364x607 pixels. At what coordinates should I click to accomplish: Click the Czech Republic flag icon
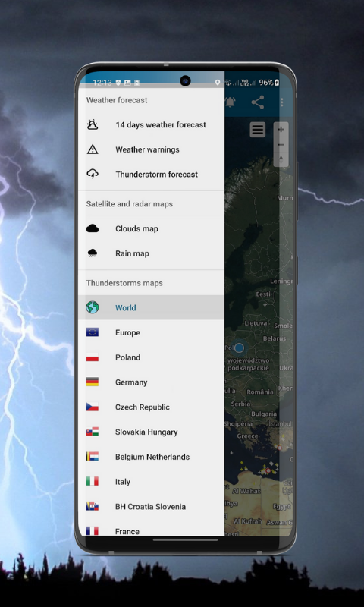click(x=93, y=407)
